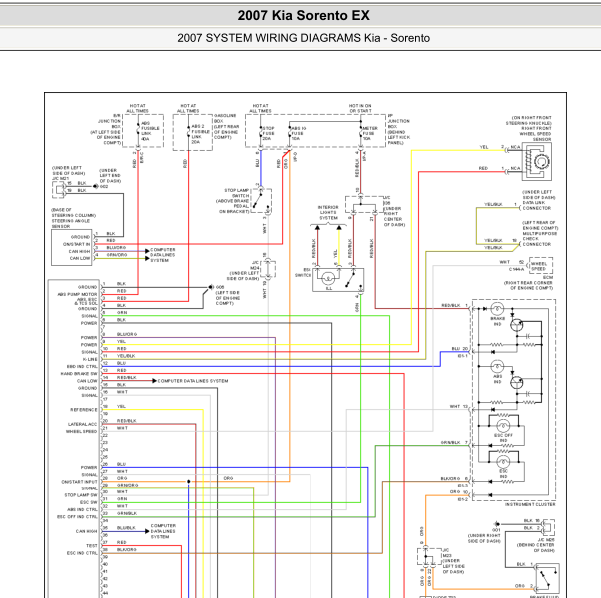Image resolution: width=601 pixels, height=598 pixels.
Task: Click the ABS 2 fusible link 20A symbol
Action: (x=188, y=131)
